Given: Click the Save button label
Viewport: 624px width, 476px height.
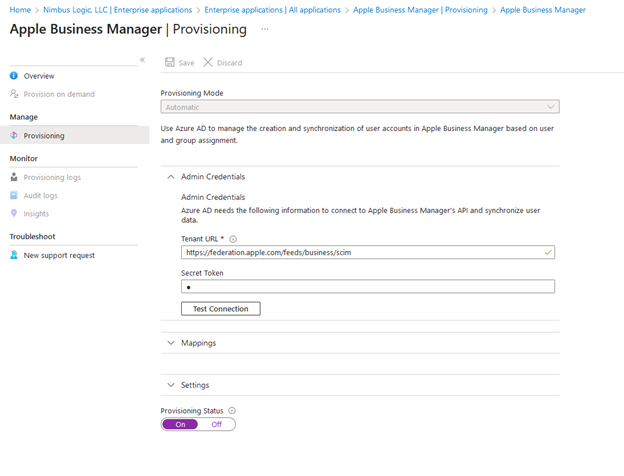Looking at the screenshot, I should tap(187, 63).
